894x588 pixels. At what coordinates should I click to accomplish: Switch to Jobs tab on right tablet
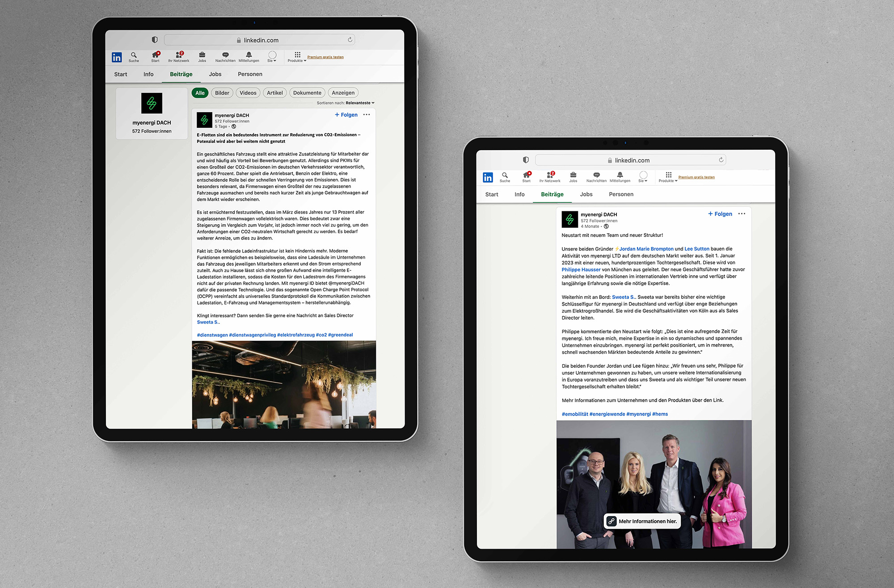[586, 194]
